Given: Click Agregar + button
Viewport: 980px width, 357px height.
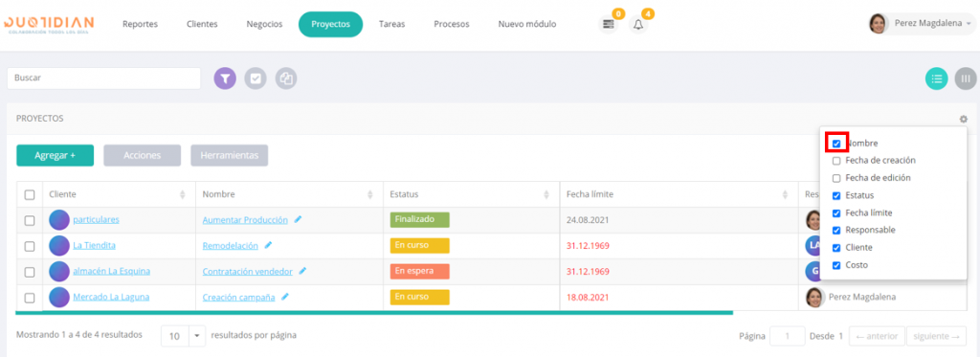Looking at the screenshot, I should coord(55,155).
